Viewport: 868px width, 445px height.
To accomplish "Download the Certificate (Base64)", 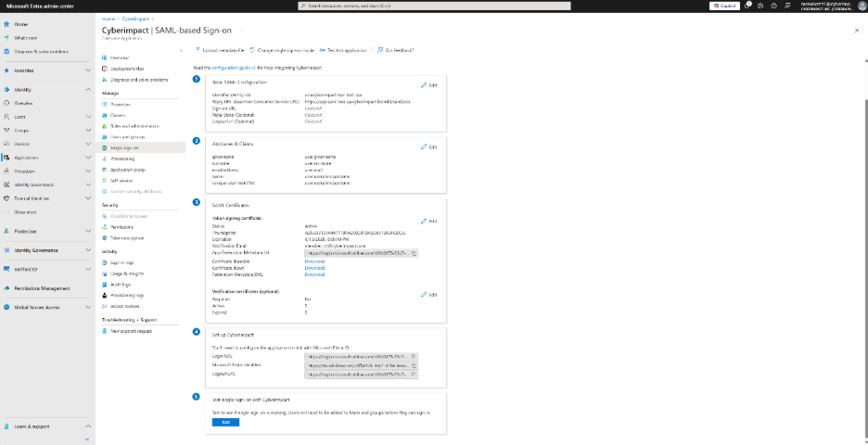I will 314,261.
